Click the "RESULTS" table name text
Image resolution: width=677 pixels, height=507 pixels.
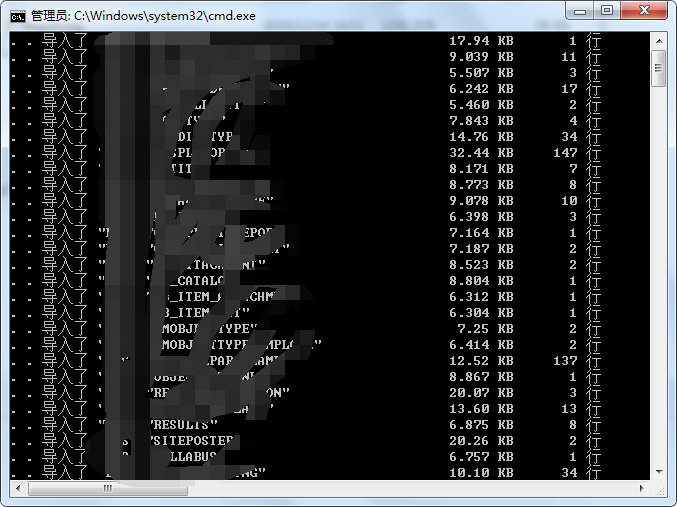(x=183, y=425)
